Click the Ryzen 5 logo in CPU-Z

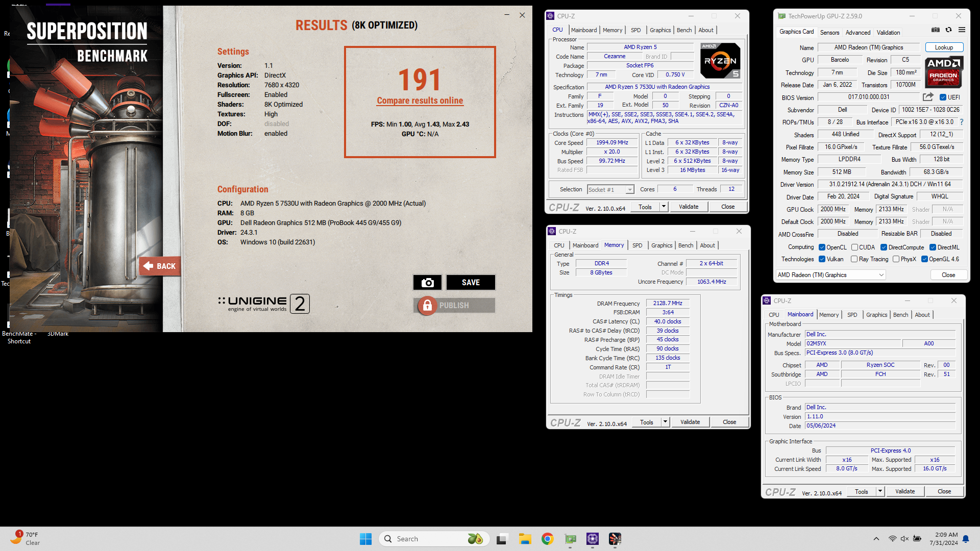pos(720,60)
